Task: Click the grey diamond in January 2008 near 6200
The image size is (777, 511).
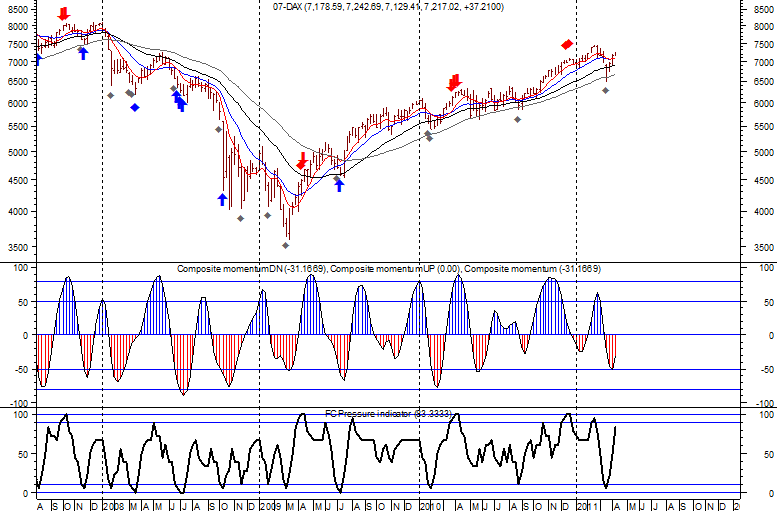Action: pos(111,95)
